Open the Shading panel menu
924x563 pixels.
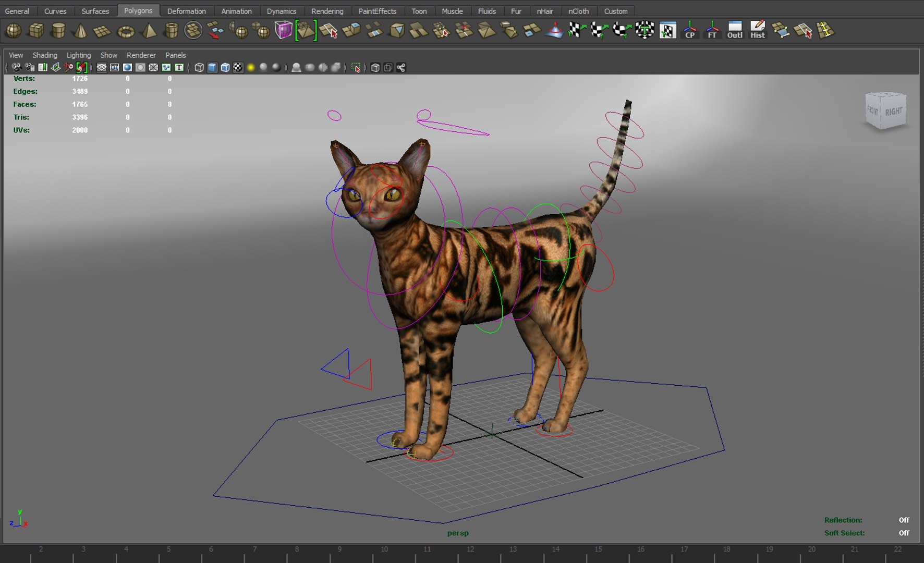click(x=45, y=55)
